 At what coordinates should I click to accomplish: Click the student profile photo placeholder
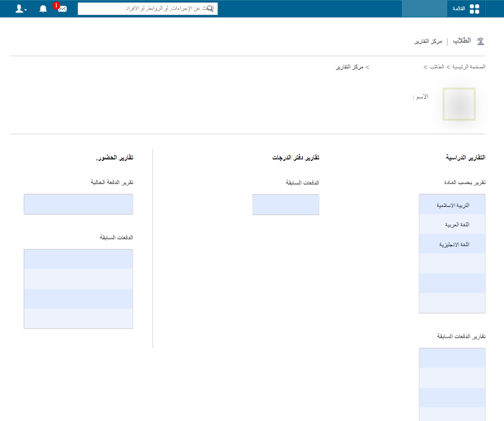tap(459, 104)
